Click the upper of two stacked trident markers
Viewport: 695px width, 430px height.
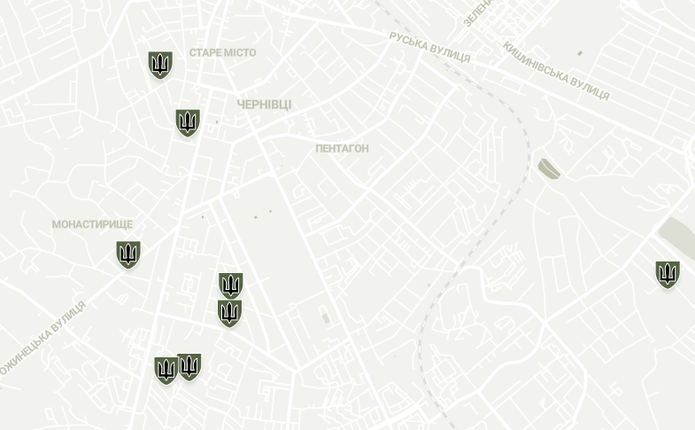230,285
